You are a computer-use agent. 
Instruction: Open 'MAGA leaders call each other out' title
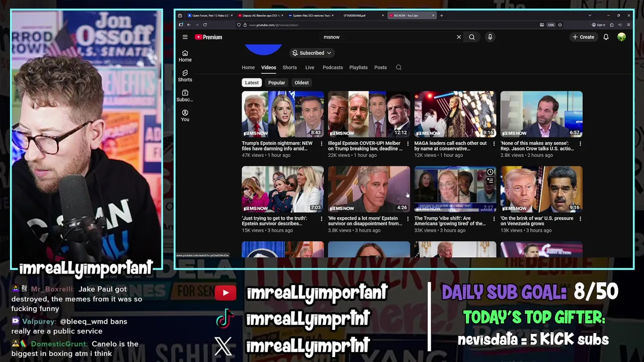[451, 146]
